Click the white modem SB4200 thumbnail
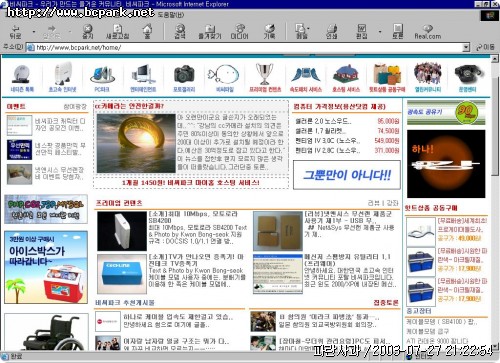The width and height of the screenshot is (500, 363). 122,231
